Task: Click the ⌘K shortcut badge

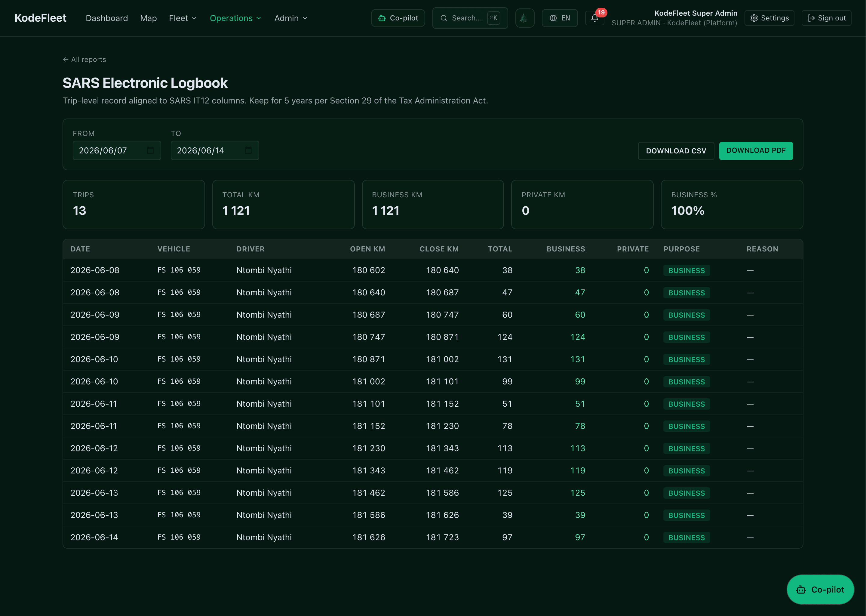Action: (493, 18)
